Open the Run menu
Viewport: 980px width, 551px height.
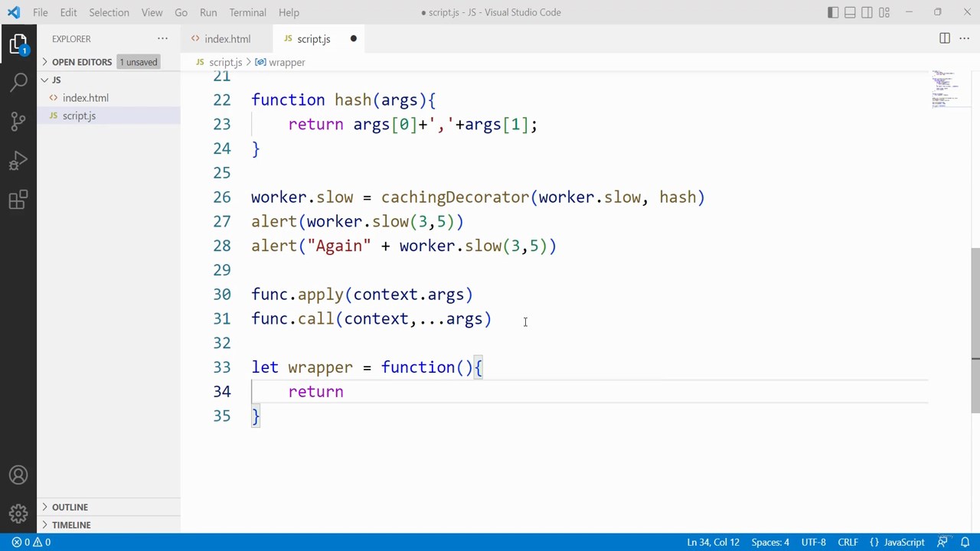click(x=208, y=12)
